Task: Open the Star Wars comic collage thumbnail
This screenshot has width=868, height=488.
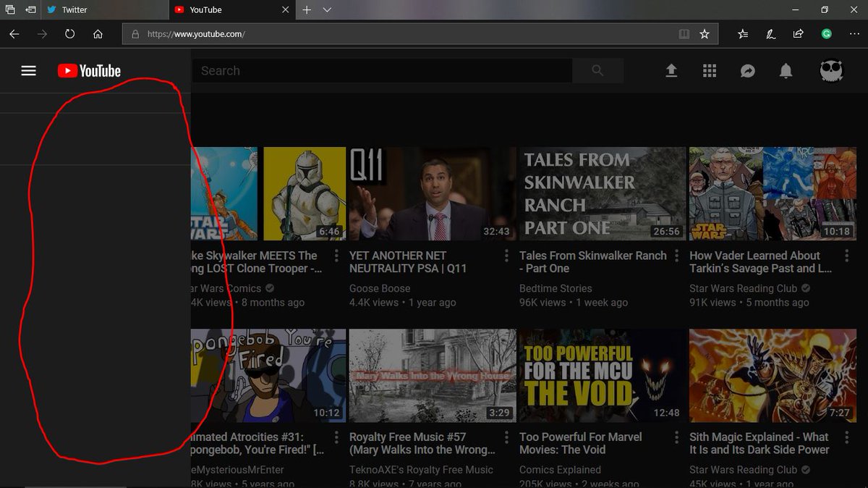Action: point(772,194)
